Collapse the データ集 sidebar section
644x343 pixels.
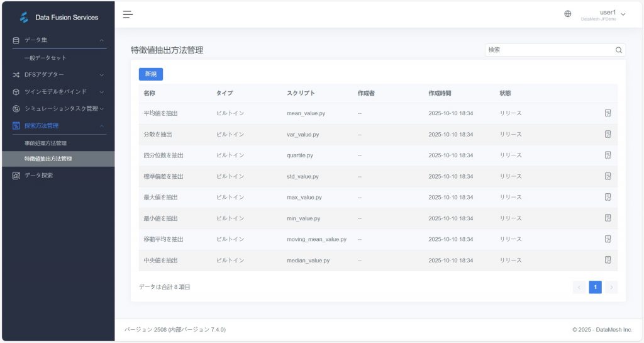[58, 40]
